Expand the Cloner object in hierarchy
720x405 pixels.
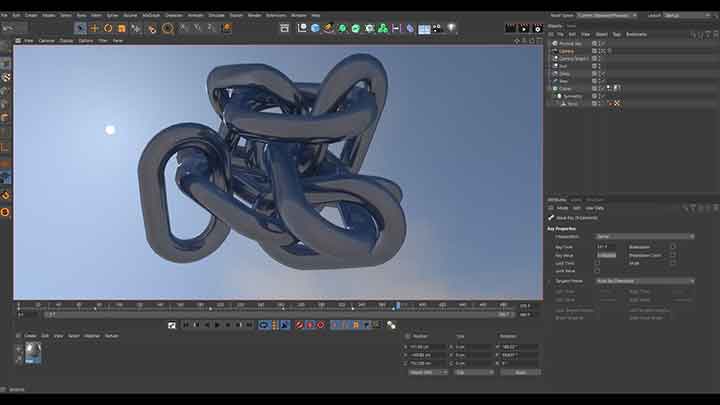click(x=550, y=89)
